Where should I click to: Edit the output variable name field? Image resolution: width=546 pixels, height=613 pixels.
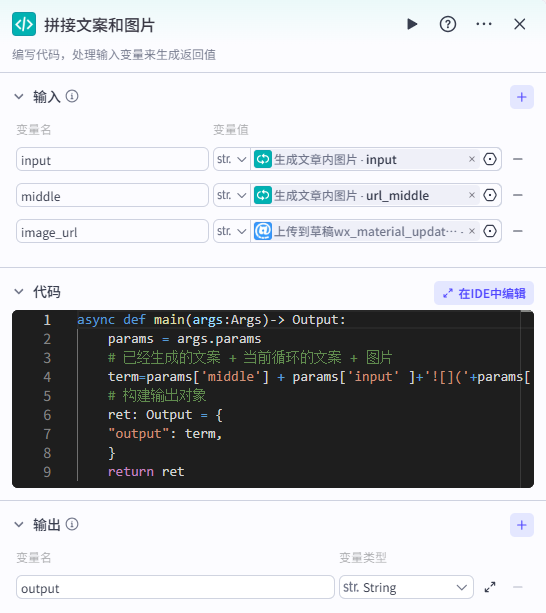(x=175, y=587)
